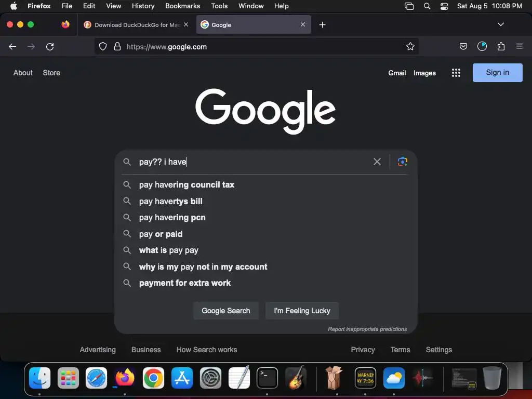Open the Terms footer link

[x=400, y=350]
